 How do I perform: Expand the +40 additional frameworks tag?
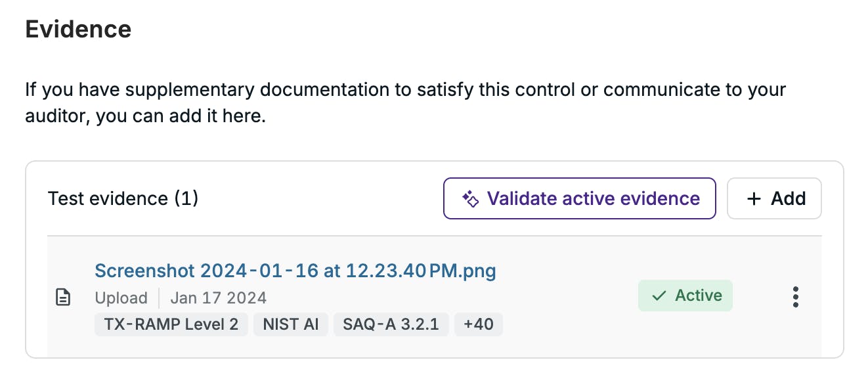coord(479,325)
